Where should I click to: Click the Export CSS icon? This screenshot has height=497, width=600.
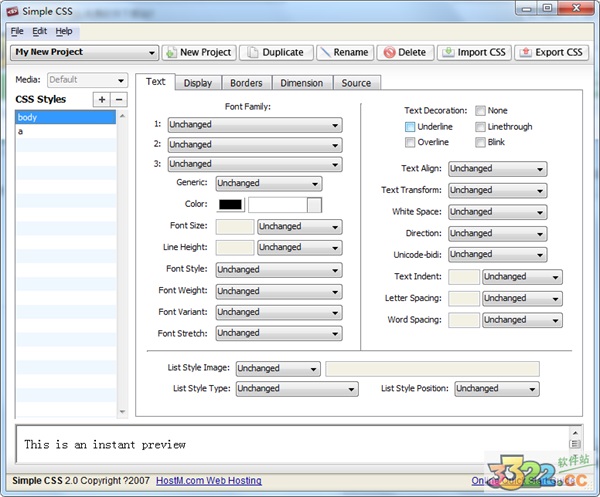(x=525, y=52)
